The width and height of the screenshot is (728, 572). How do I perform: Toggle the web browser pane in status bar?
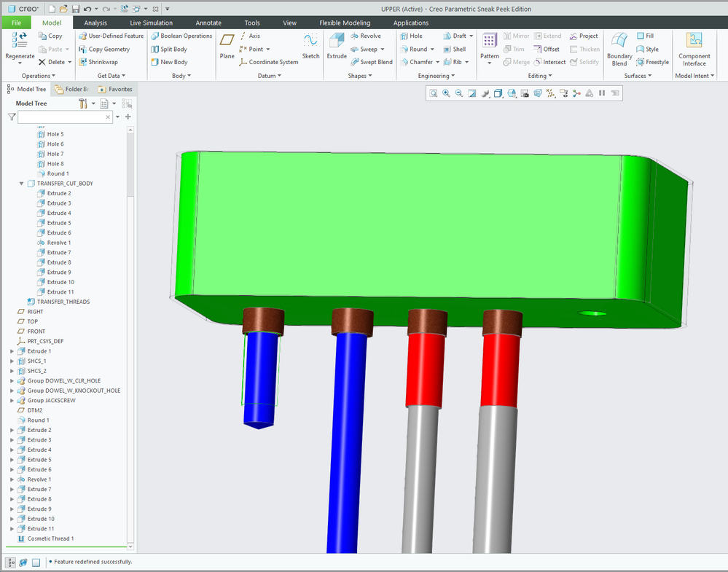(x=23, y=562)
